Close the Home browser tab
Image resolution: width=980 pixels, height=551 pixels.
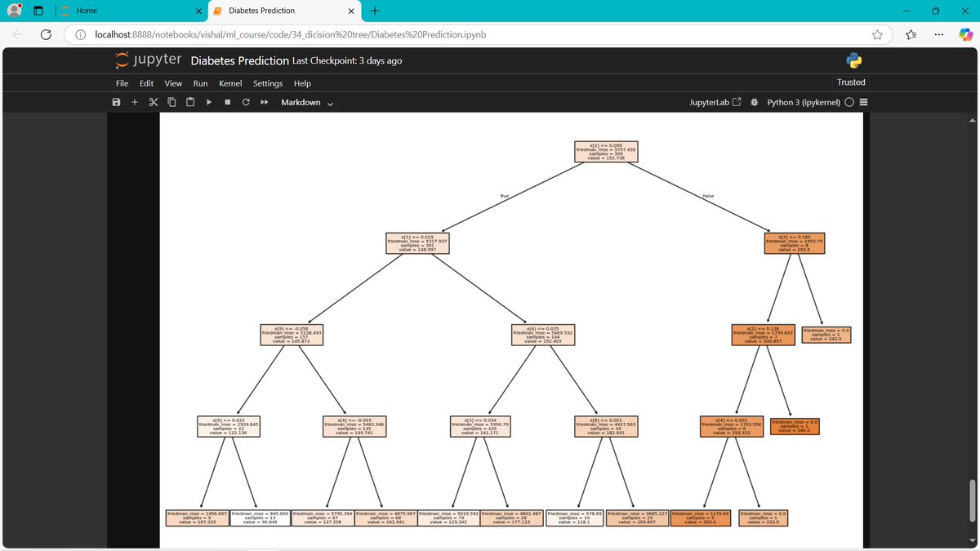(198, 11)
